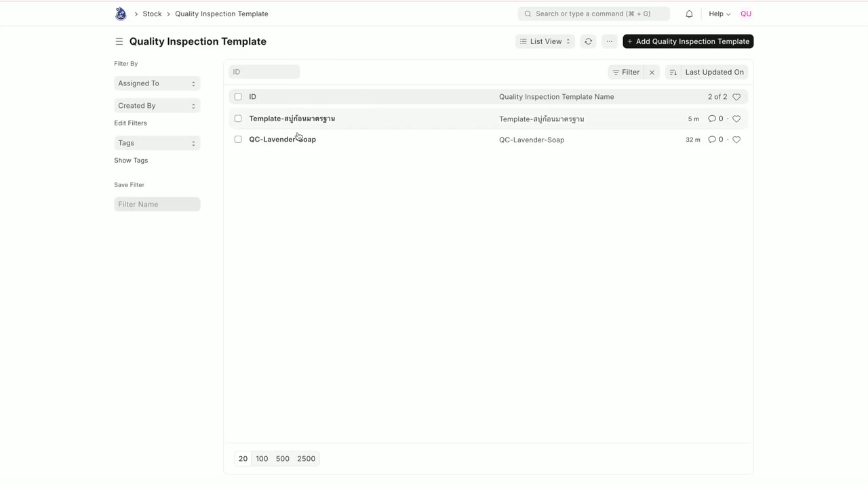868x488 pixels.
Task: Check the QC-Lavender-Soap row checkbox
Action: point(238,140)
